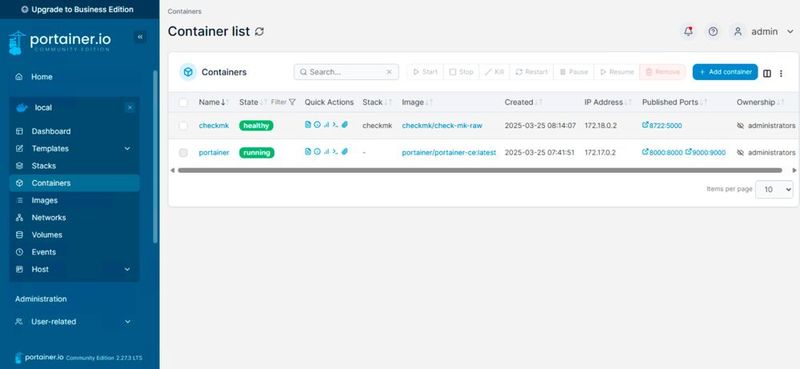Open portainer/portainer-ce:latest image link

tap(448, 153)
